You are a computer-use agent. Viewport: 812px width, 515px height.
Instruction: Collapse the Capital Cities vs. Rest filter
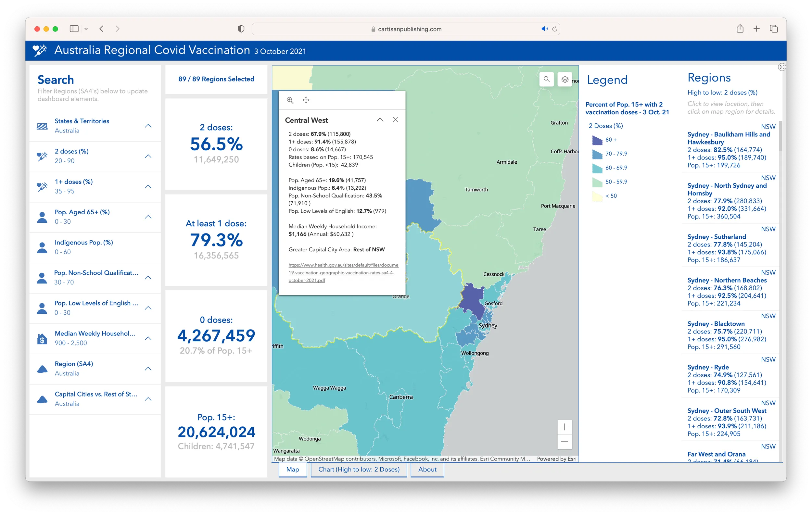pyautogui.click(x=148, y=399)
